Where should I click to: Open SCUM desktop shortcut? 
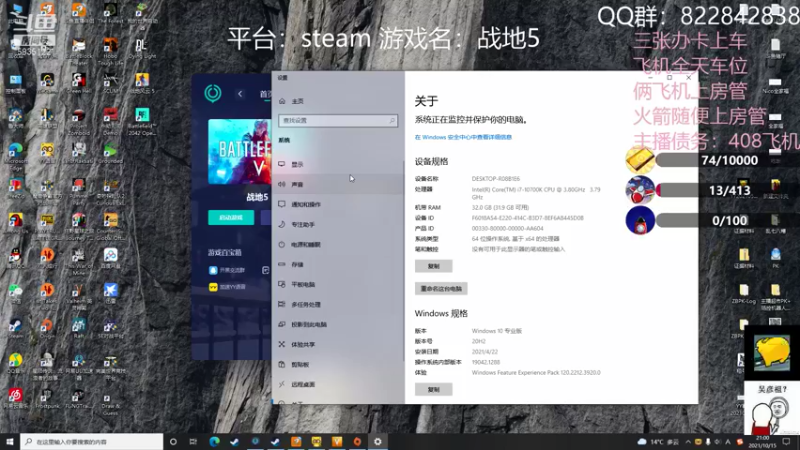110,83
